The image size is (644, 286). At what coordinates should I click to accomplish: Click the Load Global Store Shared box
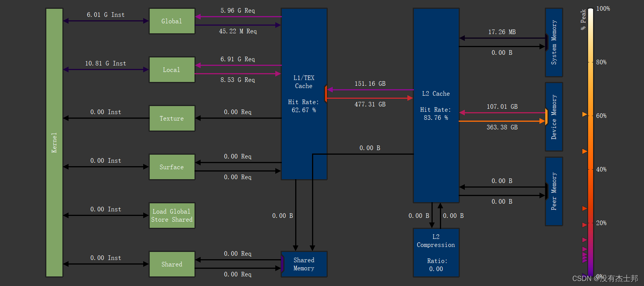(172, 216)
